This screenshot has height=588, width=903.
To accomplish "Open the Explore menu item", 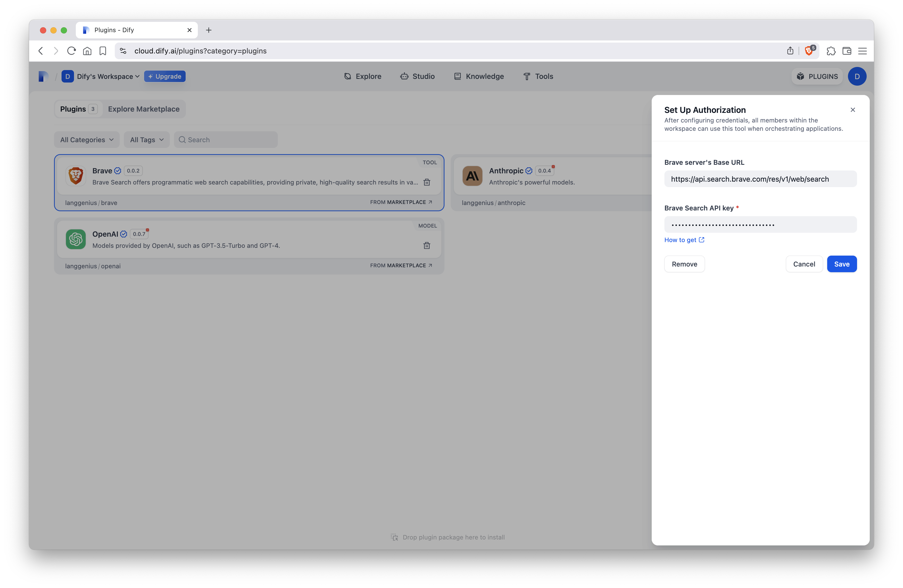I will coord(362,76).
